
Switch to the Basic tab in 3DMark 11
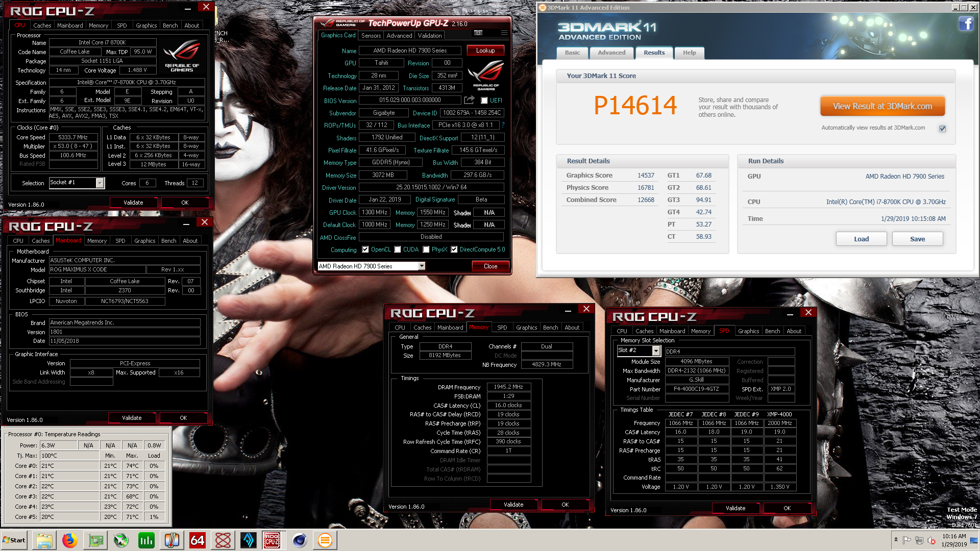572,53
